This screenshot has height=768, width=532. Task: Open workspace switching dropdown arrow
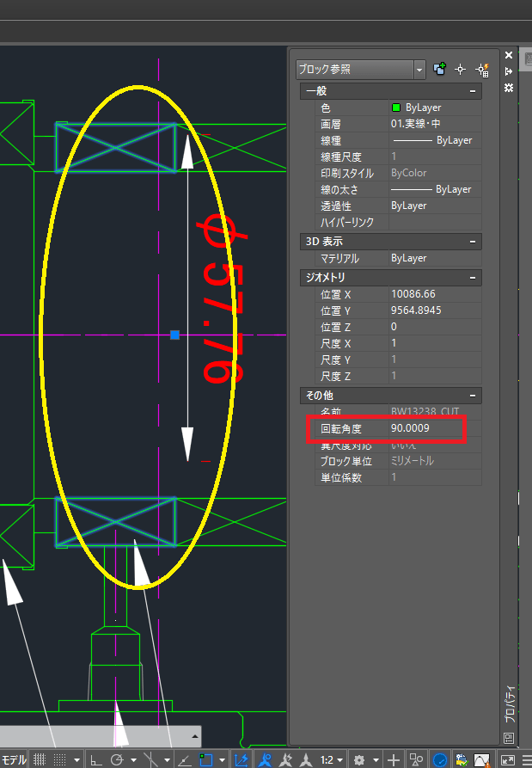376,760
